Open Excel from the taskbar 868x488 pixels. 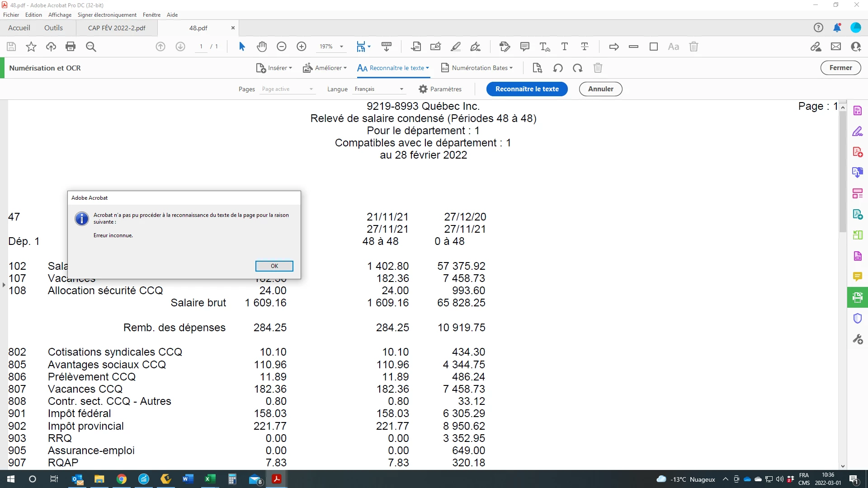pyautogui.click(x=210, y=479)
